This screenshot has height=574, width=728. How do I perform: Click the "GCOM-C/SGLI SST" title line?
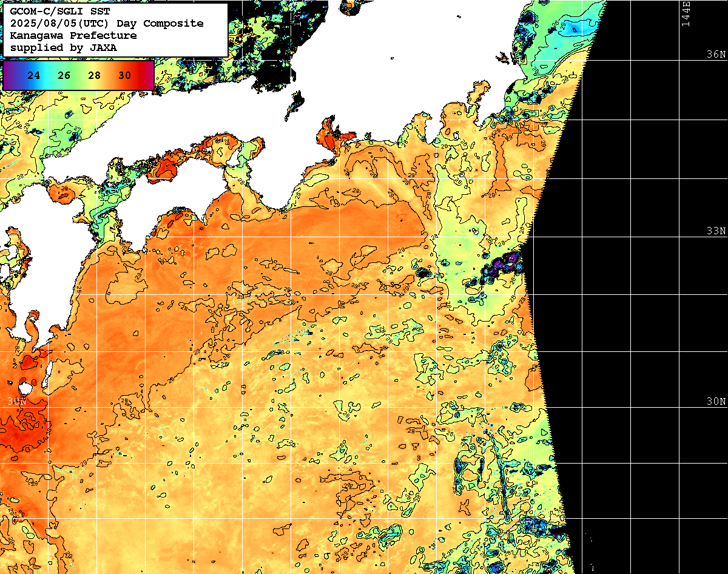tap(60, 11)
